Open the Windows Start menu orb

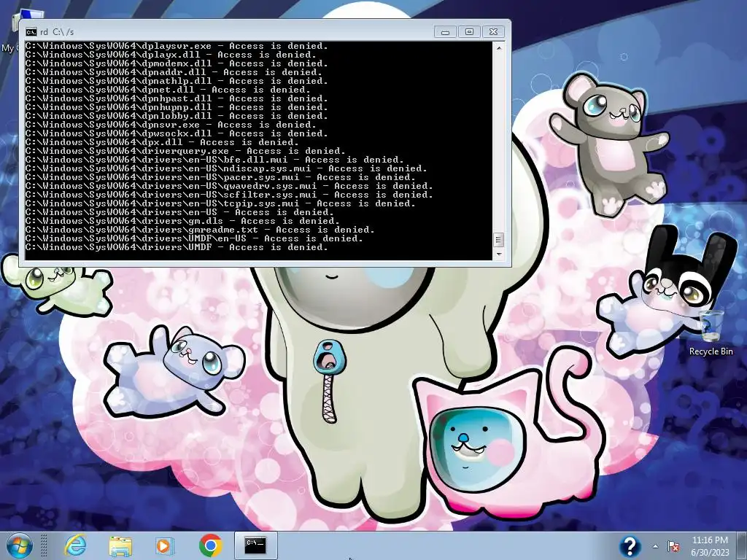tap(20, 545)
